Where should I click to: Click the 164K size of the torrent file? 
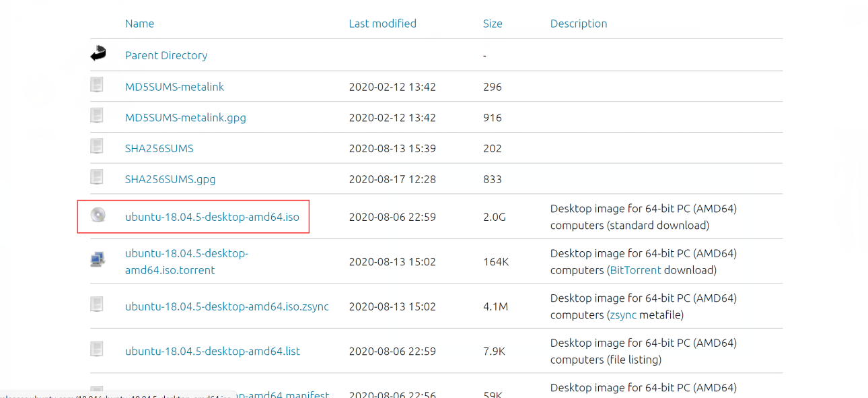coord(496,261)
